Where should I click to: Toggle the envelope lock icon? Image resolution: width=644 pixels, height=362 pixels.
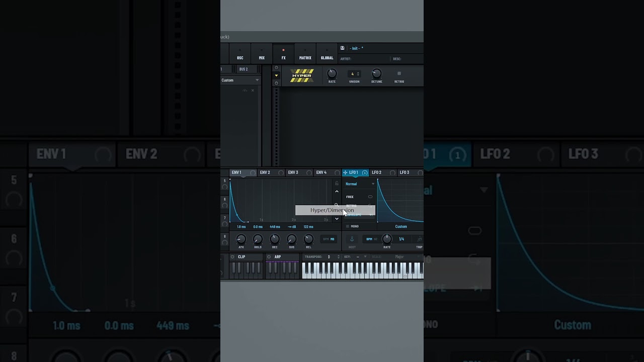[x=337, y=184]
